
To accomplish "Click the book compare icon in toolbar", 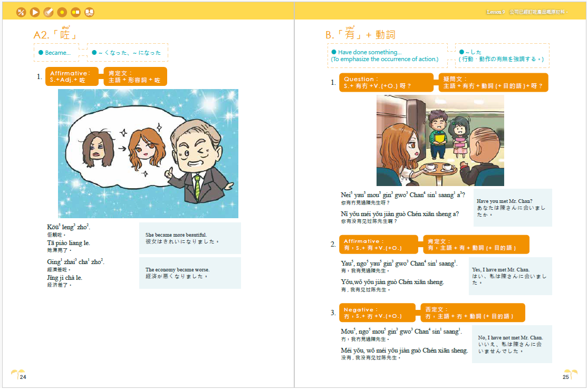I will (90, 11).
